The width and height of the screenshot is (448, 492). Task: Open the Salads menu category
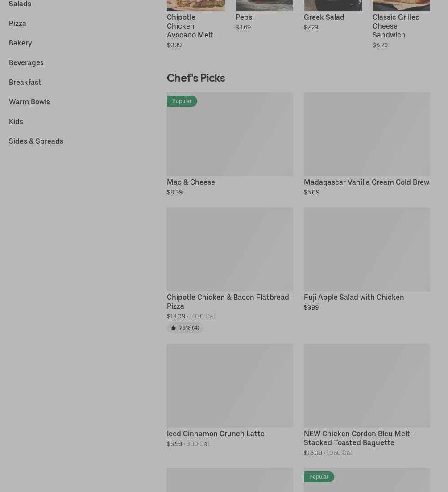point(20,4)
